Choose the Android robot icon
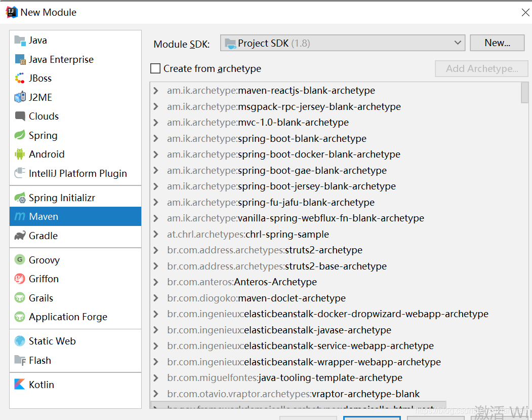 [x=20, y=154]
